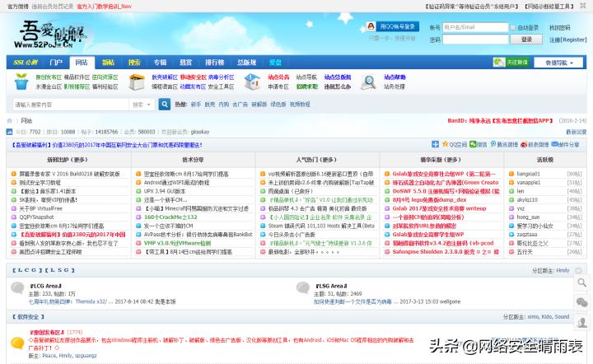Click the house category icon

252,82
